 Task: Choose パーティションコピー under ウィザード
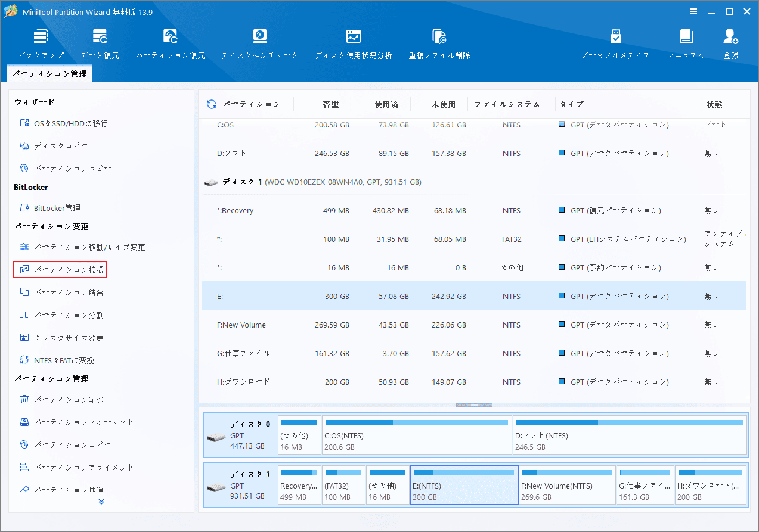click(66, 169)
